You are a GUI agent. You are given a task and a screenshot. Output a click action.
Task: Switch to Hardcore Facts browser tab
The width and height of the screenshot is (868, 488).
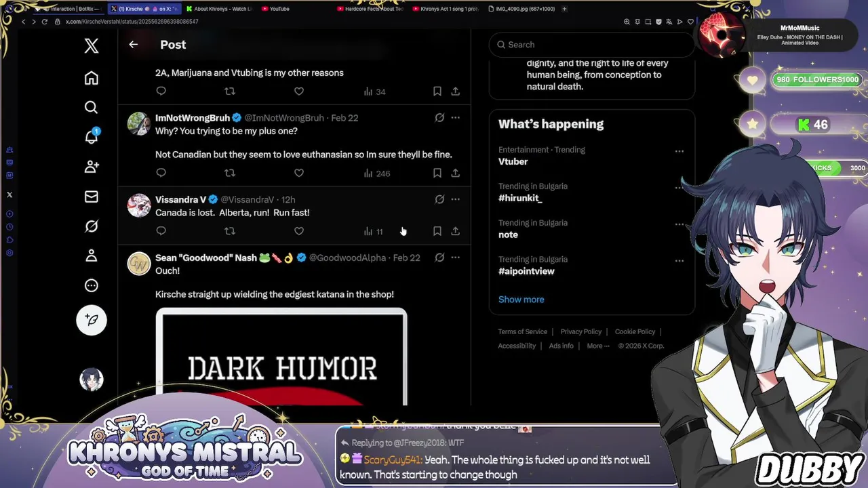370,9
